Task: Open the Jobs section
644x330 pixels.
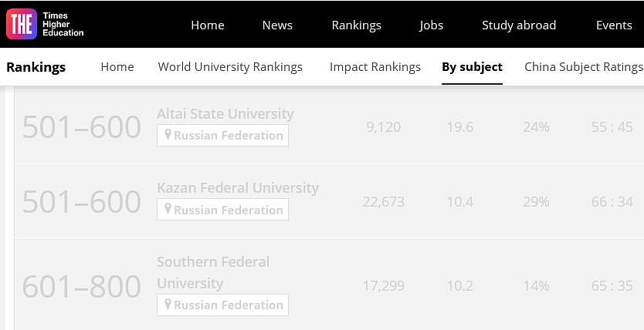Action: tap(431, 25)
